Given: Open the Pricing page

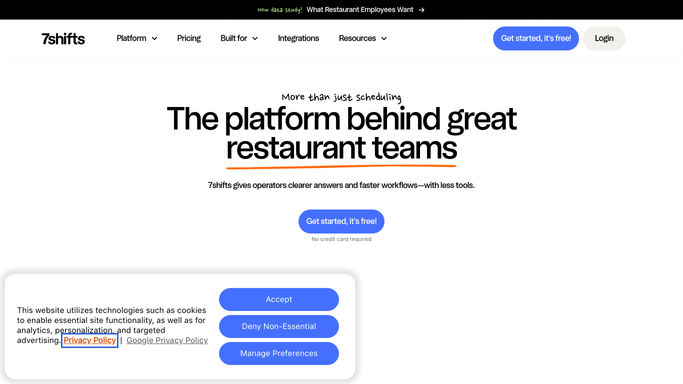Looking at the screenshot, I should (x=189, y=38).
